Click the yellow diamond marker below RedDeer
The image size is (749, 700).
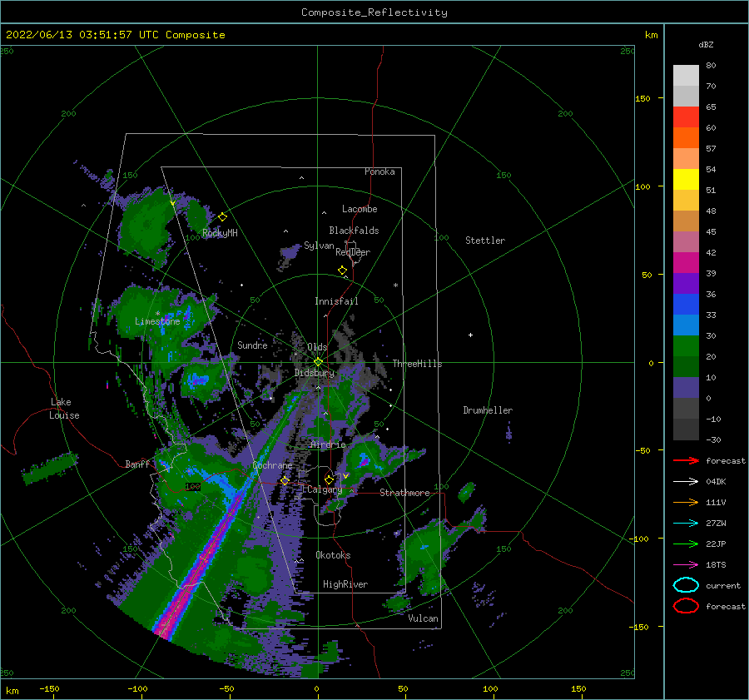coord(342,271)
